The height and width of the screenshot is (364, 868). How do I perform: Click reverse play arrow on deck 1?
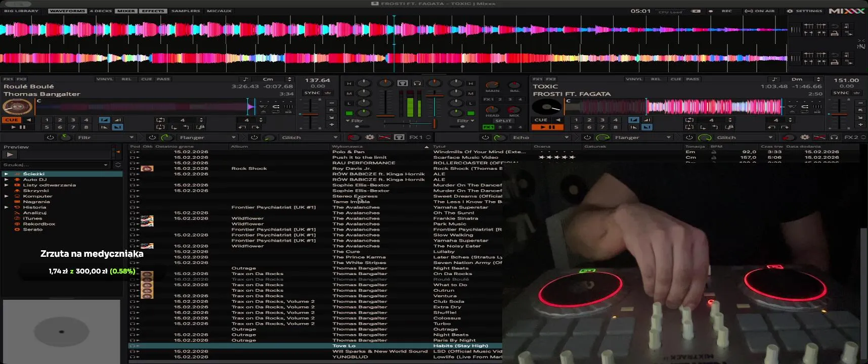click(x=29, y=120)
